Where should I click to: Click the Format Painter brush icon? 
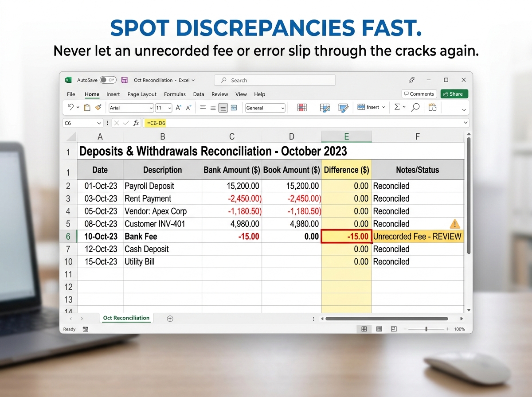98,108
